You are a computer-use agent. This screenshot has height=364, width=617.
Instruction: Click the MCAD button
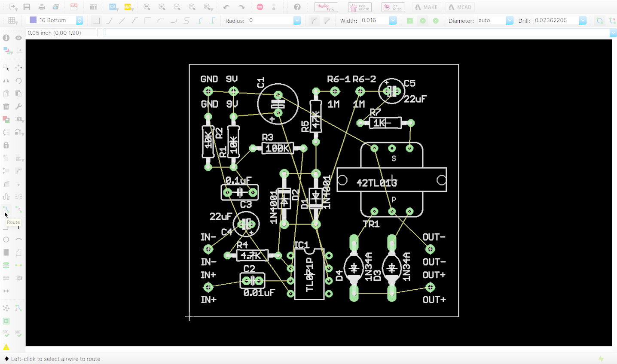(x=460, y=7)
